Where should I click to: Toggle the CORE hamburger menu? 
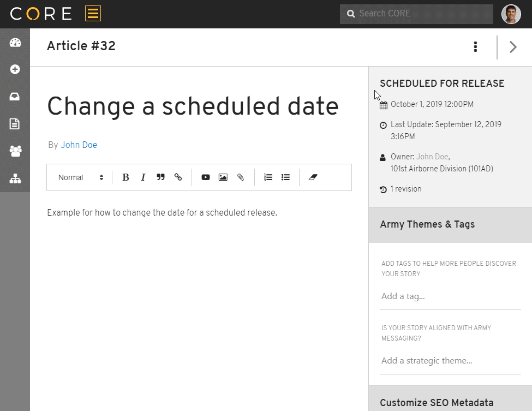pos(93,14)
